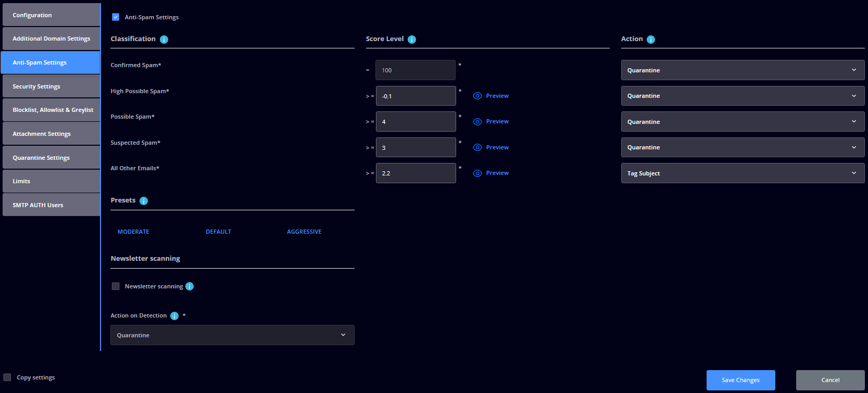Click Suspected Spam score field showing 3

click(416, 147)
